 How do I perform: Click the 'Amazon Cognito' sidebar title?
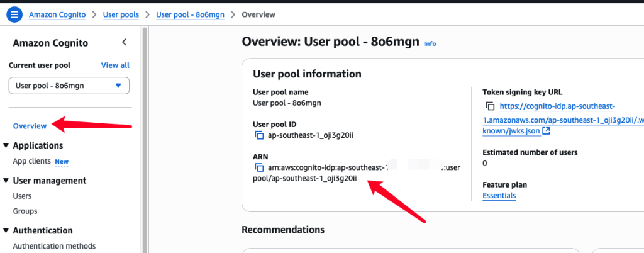[x=50, y=43]
